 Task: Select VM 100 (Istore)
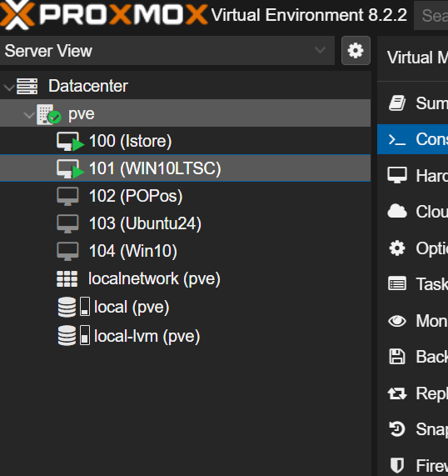[185, 141]
